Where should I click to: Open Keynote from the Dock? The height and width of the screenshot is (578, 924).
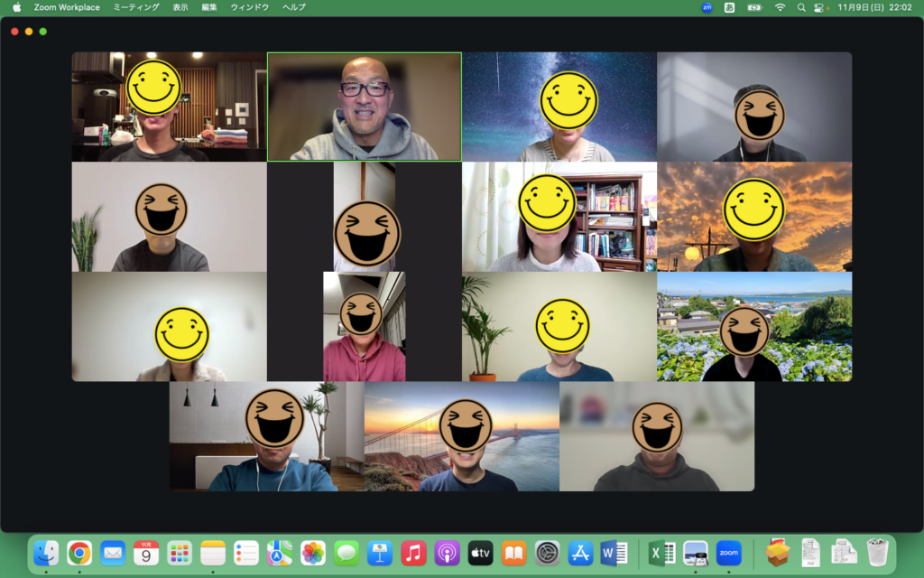[380, 553]
